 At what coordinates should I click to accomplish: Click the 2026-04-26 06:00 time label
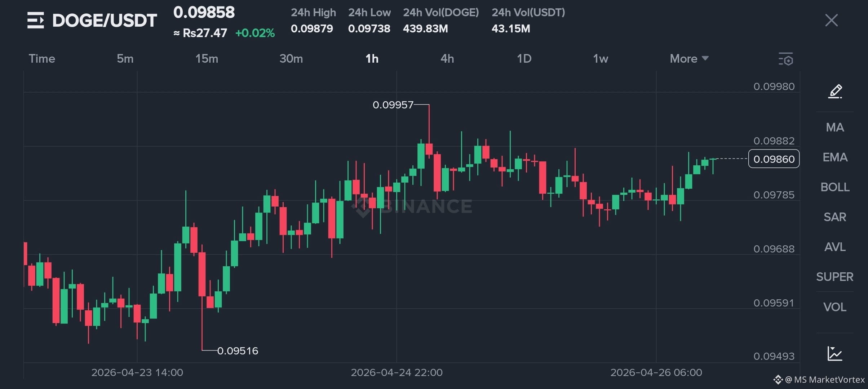click(656, 372)
